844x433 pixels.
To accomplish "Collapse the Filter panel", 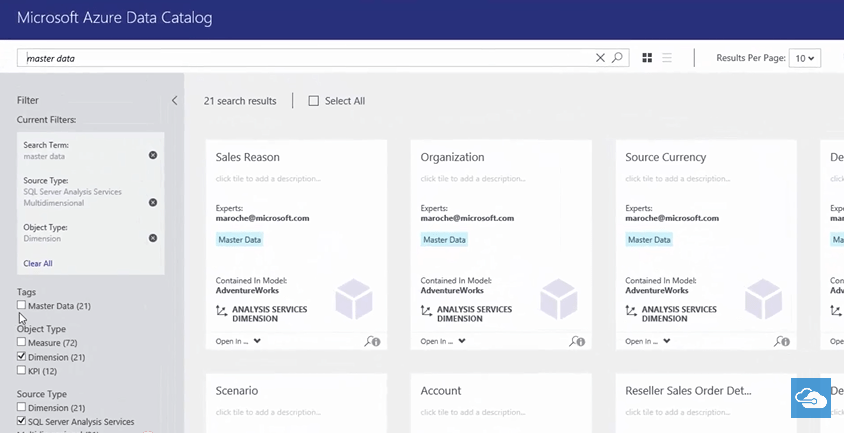I will 174,101.
